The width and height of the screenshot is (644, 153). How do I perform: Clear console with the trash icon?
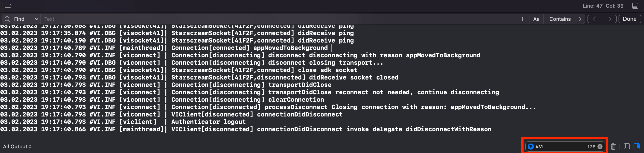point(613,147)
